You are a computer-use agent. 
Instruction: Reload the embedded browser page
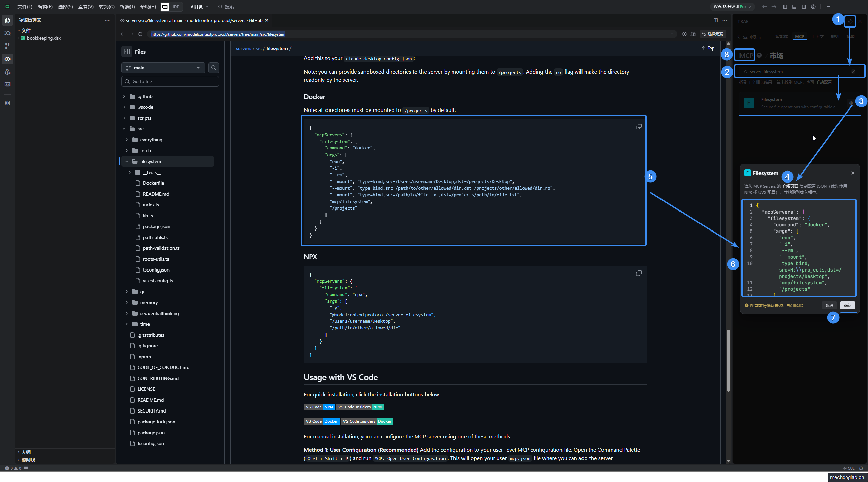pyautogui.click(x=140, y=34)
